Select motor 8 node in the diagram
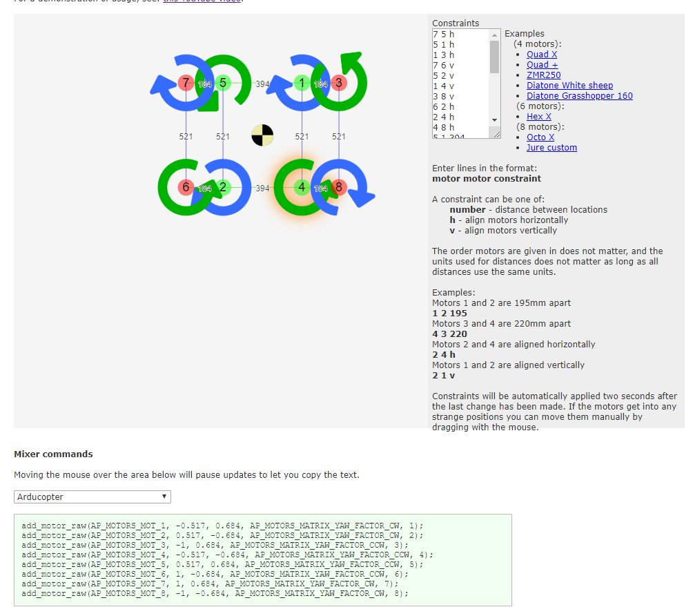 [x=339, y=187]
